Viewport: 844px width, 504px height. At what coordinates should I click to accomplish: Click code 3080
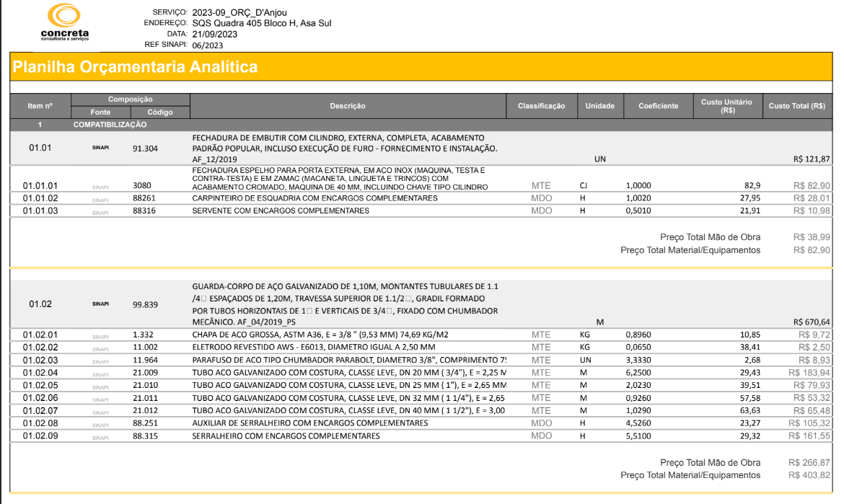[142, 185]
